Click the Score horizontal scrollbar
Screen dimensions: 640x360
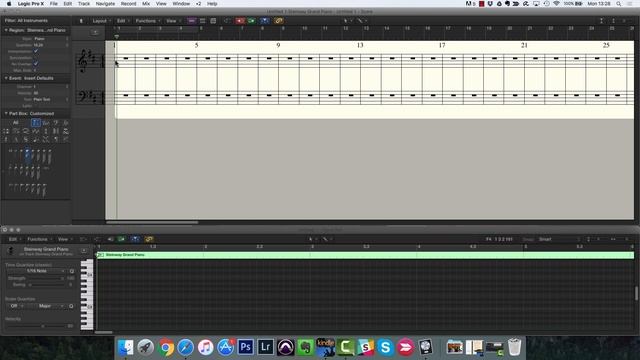point(152,222)
